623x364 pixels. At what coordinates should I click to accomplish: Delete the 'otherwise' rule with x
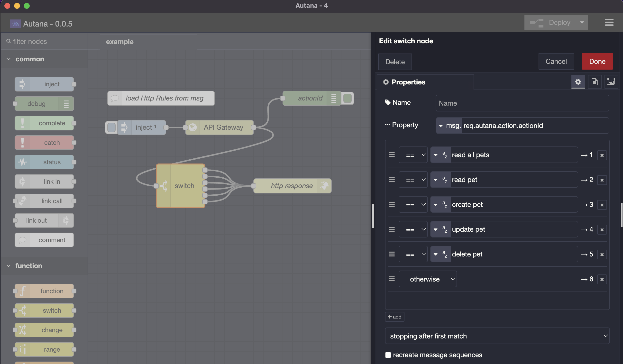click(602, 279)
